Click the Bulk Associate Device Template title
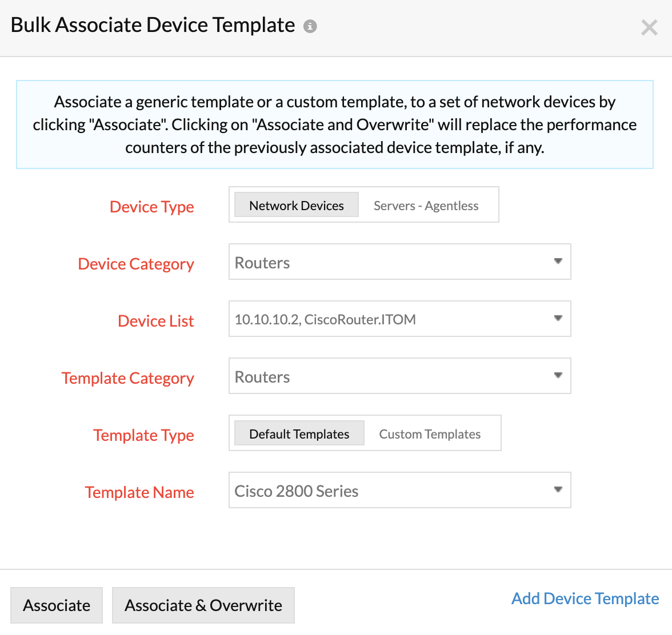This screenshot has width=672, height=635. tap(151, 25)
